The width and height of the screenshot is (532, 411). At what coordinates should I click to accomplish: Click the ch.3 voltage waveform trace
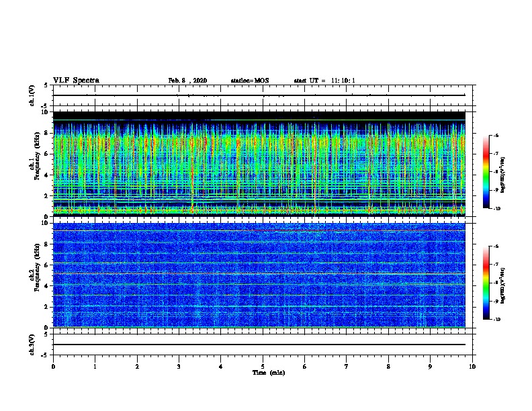click(259, 345)
